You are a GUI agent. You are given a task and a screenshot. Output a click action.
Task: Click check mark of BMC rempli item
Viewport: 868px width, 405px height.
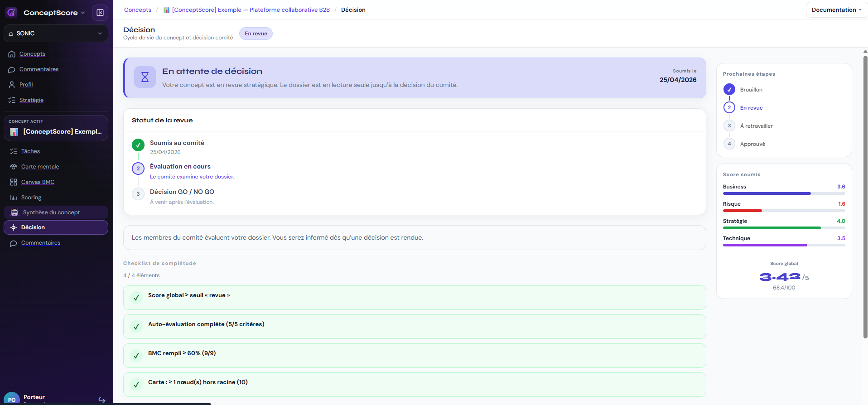[136, 356]
